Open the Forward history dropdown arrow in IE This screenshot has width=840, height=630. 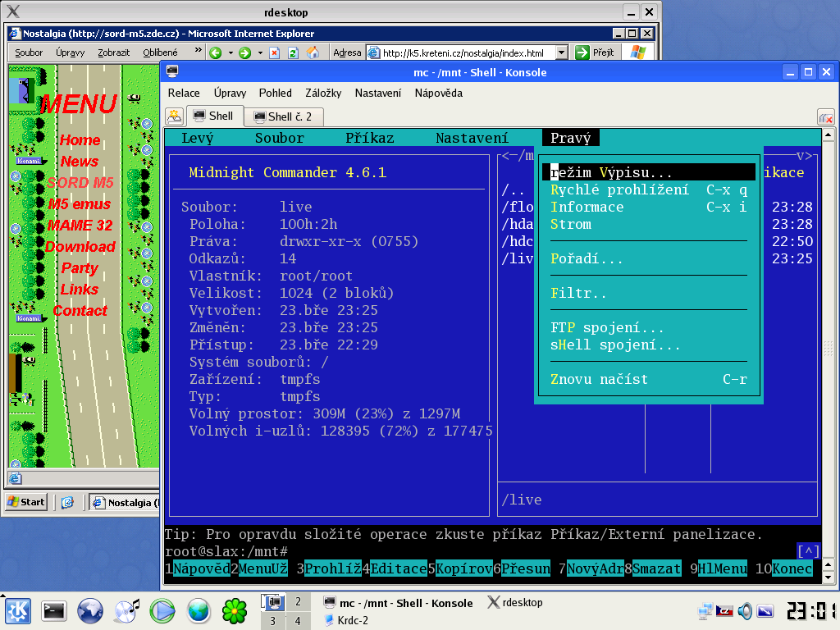coord(260,52)
